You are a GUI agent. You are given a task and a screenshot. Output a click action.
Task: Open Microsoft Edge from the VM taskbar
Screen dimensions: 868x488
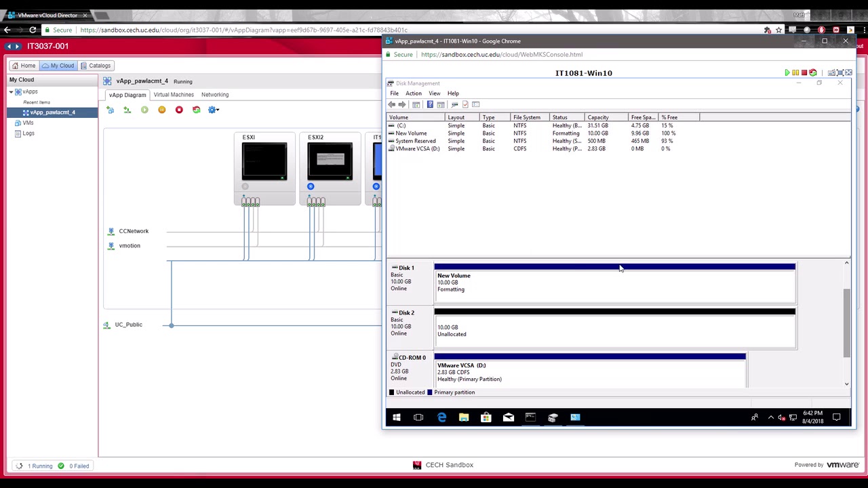click(x=441, y=418)
